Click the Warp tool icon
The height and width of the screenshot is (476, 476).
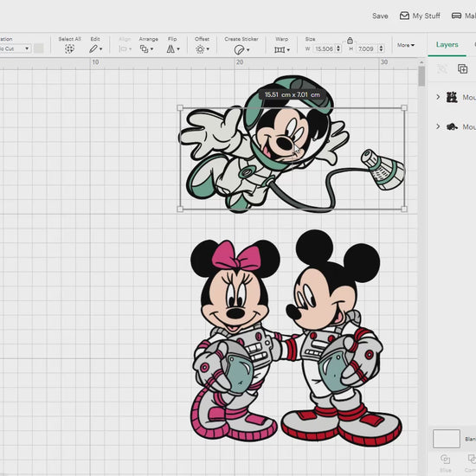280,49
